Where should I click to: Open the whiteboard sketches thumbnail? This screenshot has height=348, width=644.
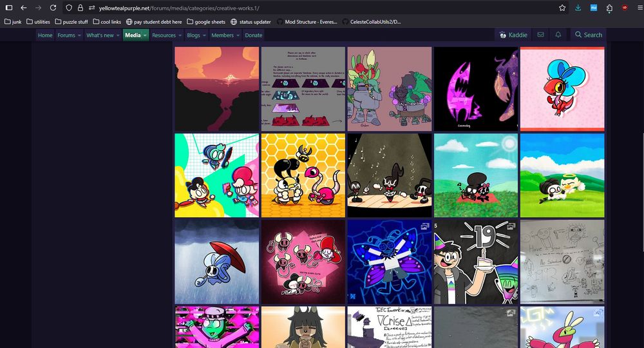562,262
